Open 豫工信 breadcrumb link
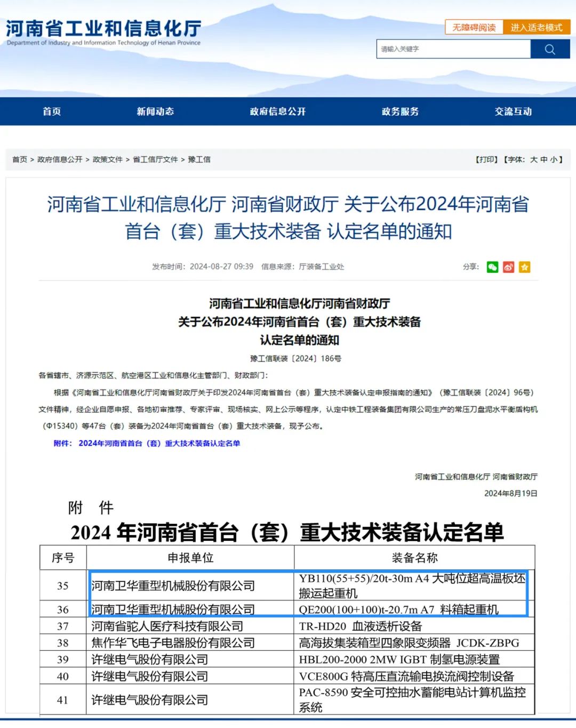This screenshot has height=728, width=576. pyautogui.click(x=199, y=159)
